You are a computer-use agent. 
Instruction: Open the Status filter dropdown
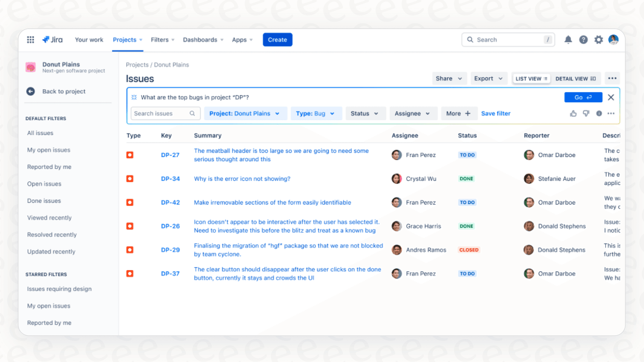[365, 113]
